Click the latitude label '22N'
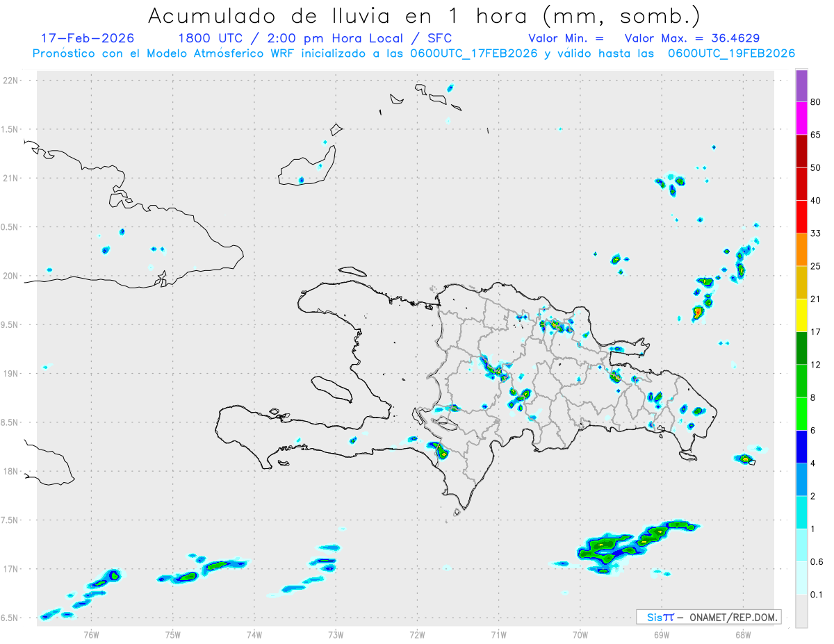This screenshot has height=644, width=834. pyautogui.click(x=11, y=81)
